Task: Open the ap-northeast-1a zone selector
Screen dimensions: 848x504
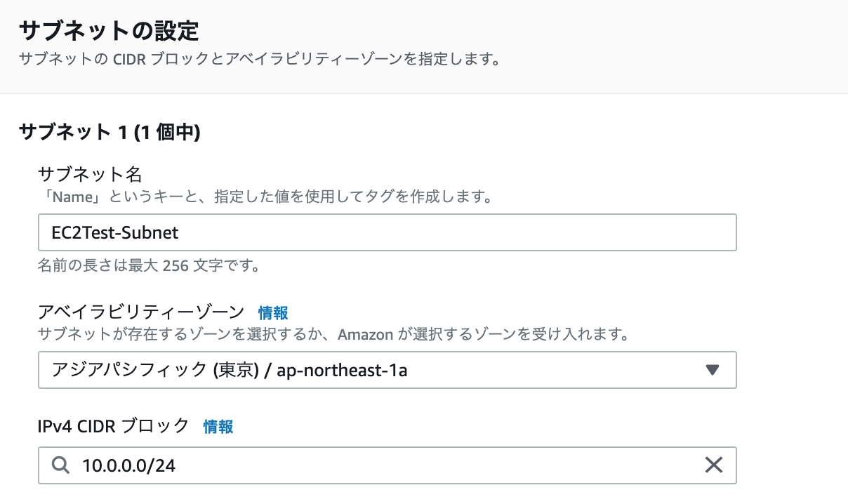Action: (x=387, y=370)
